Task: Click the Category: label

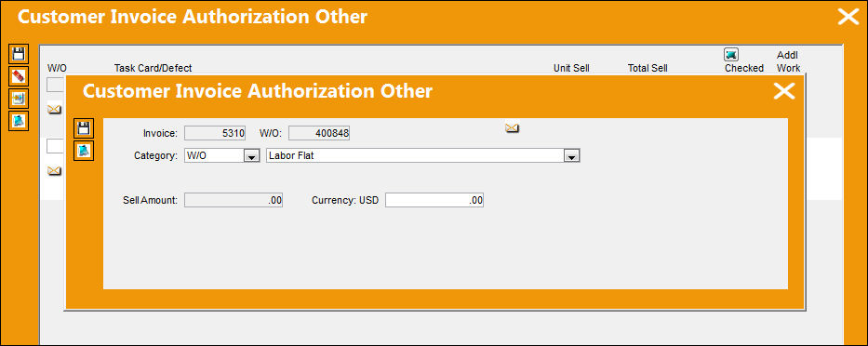Action: click(x=155, y=156)
